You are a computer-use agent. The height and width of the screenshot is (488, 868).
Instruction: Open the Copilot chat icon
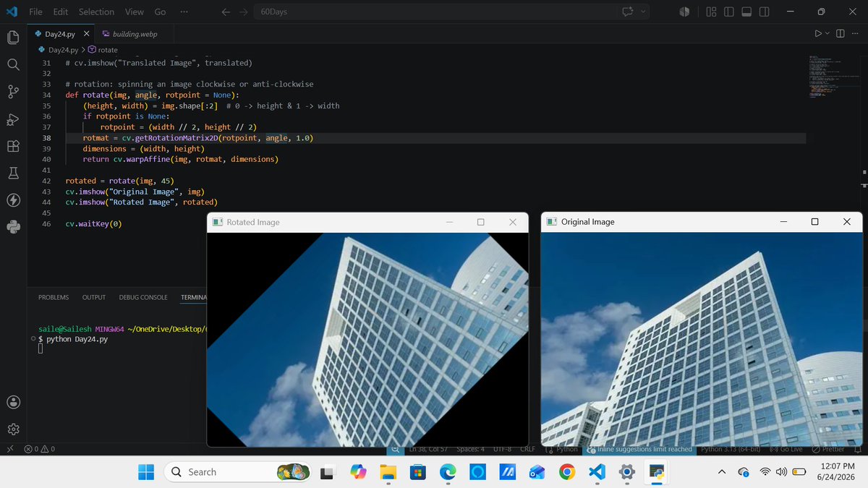(x=626, y=12)
